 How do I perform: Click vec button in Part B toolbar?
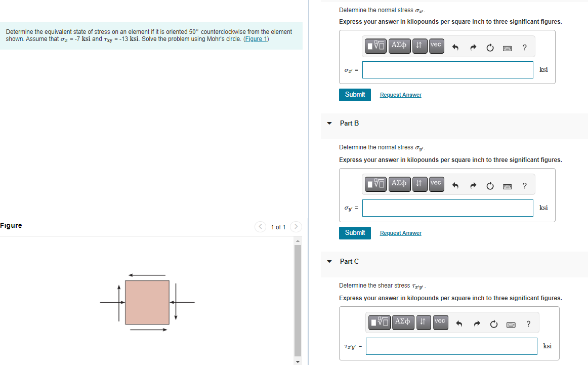click(x=437, y=184)
